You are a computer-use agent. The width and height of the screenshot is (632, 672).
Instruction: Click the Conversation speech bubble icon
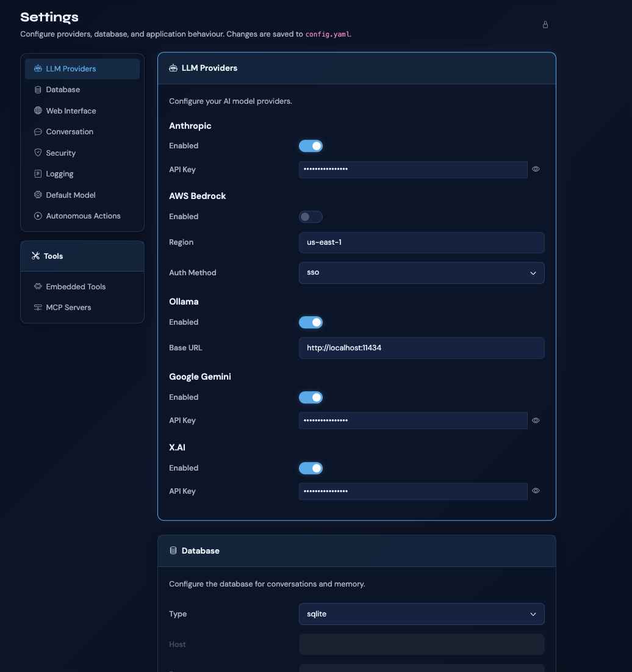[38, 131]
